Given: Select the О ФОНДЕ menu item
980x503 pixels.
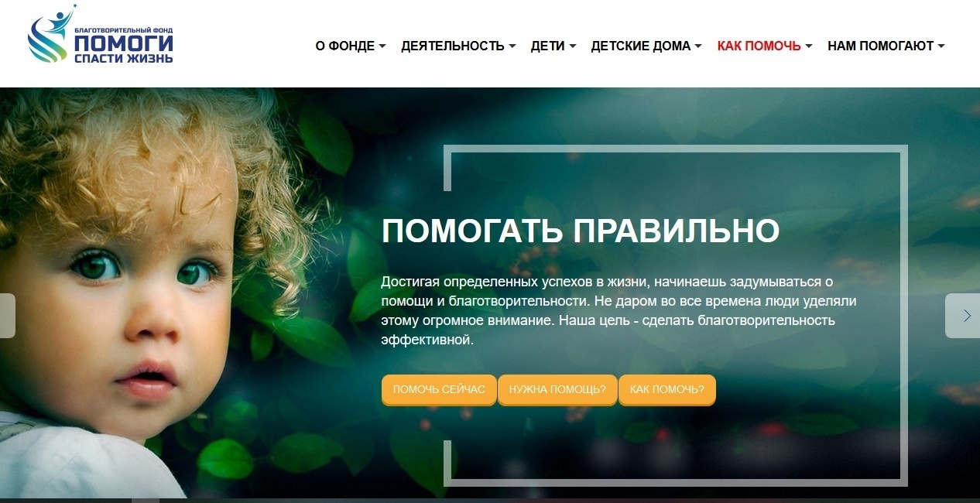Looking at the screenshot, I should tap(345, 46).
